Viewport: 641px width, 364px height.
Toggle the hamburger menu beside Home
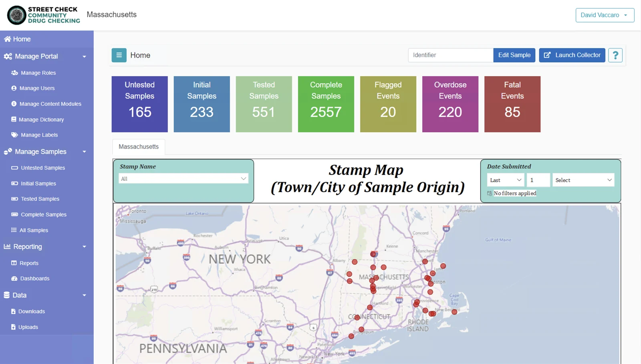pos(119,55)
